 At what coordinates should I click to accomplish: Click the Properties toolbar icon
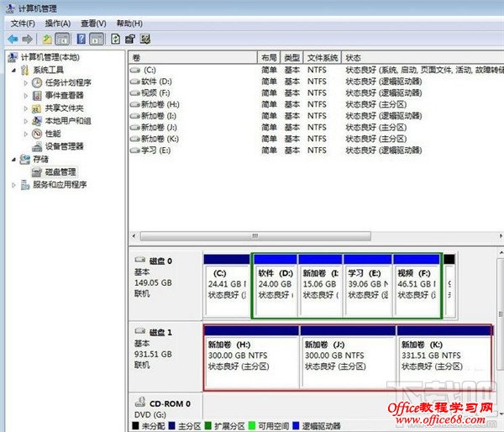click(x=130, y=40)
